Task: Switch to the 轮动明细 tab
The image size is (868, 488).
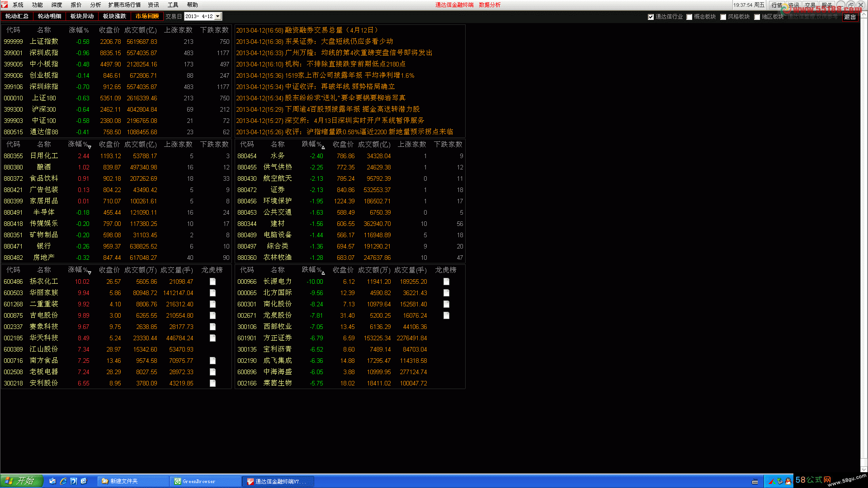Action: point(50,16)
